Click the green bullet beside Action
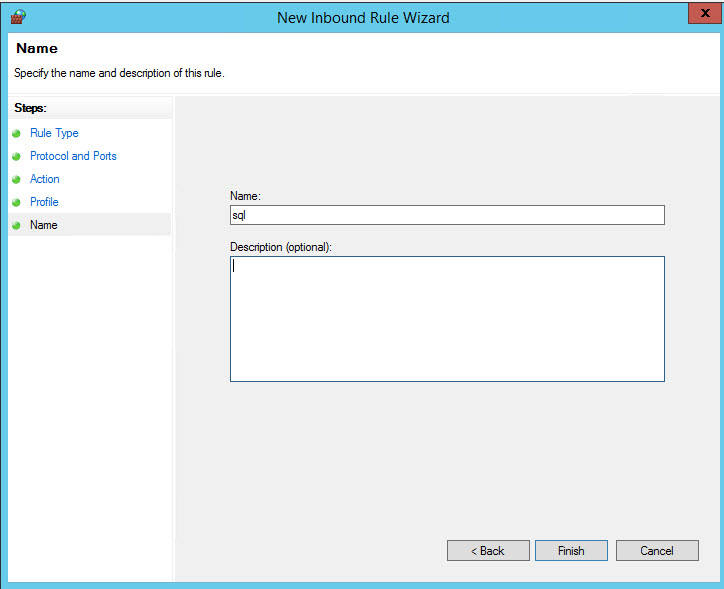The width and height of the screenshot is (724, 589). tap(16, 180)
